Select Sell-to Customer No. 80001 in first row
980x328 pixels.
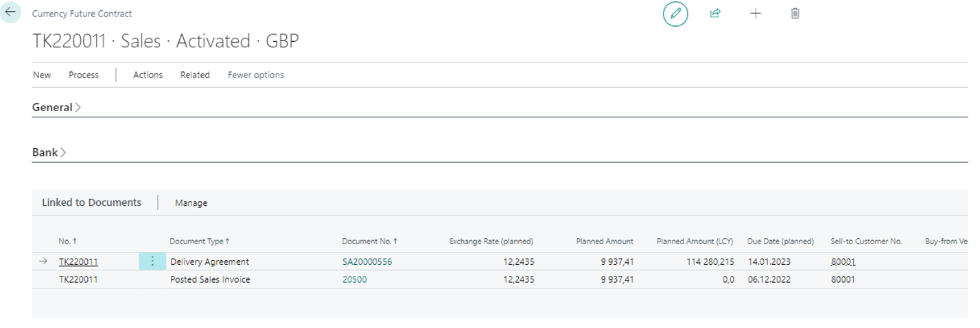coord(843,262)
